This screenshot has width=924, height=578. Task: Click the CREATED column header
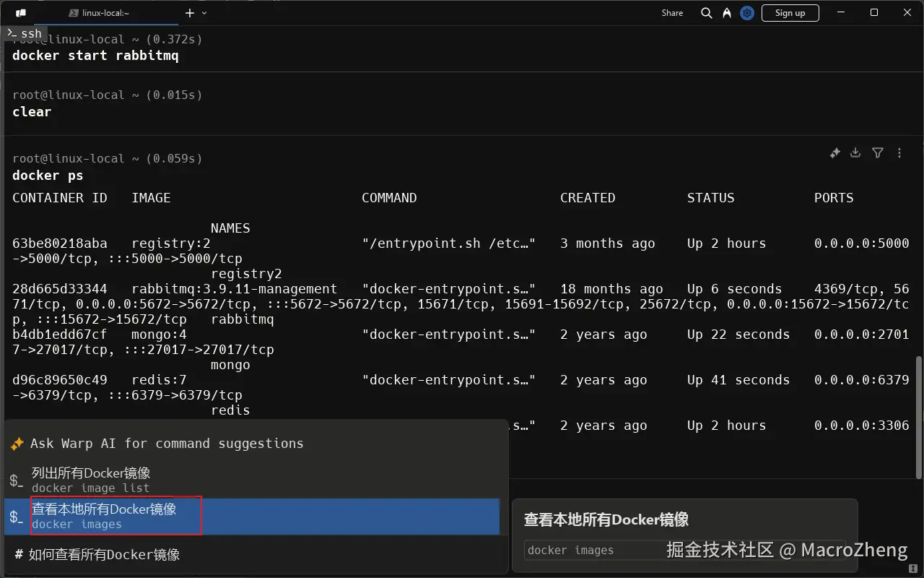[588, 198]
